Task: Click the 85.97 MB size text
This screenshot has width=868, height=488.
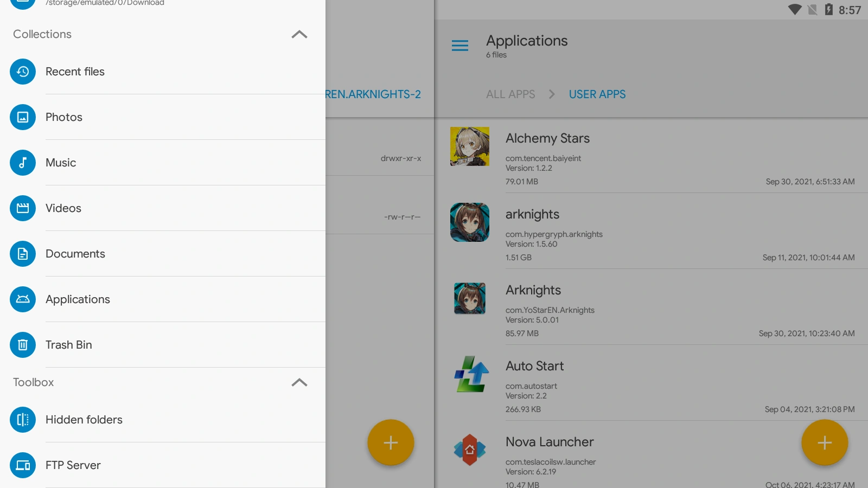Action: pyautogui.click(x=522, y=333)
